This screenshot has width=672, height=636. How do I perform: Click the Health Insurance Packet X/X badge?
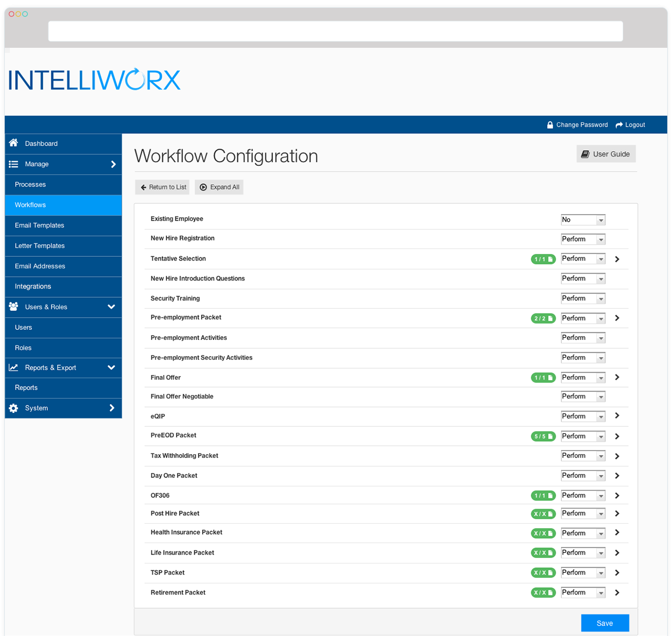point(543,533)
